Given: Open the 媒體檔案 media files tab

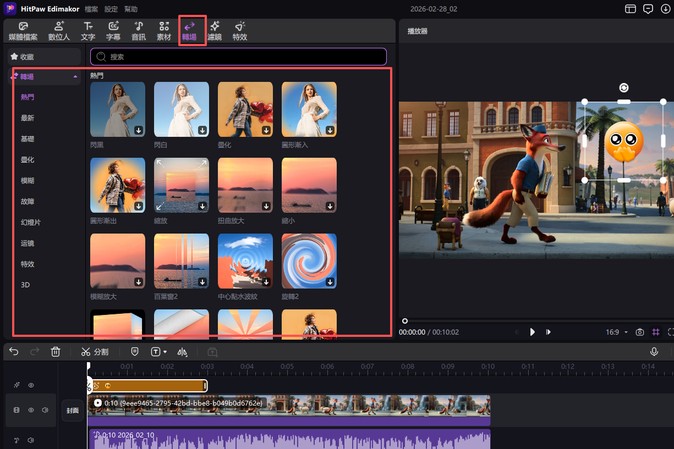Looking at the screenshot, I should click(23, 31).
